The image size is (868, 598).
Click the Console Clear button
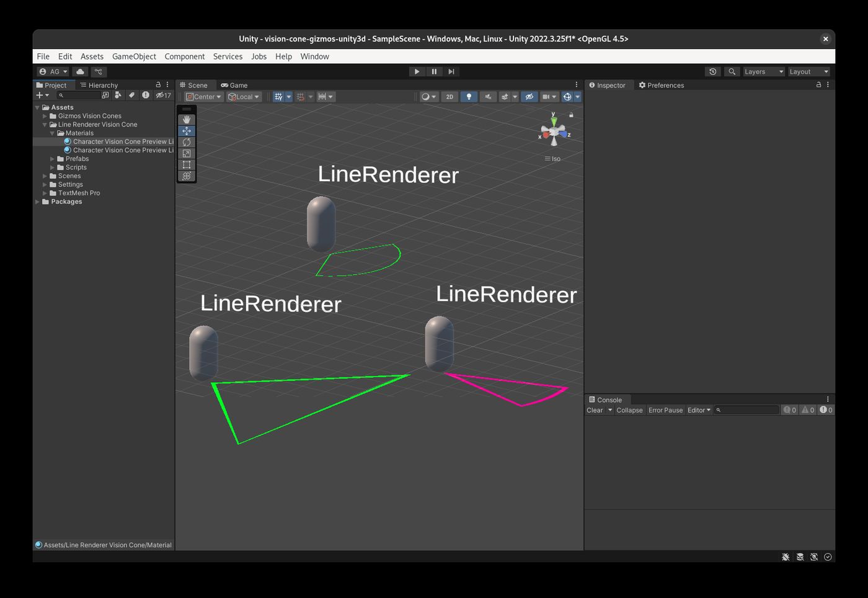pos(595,410)
